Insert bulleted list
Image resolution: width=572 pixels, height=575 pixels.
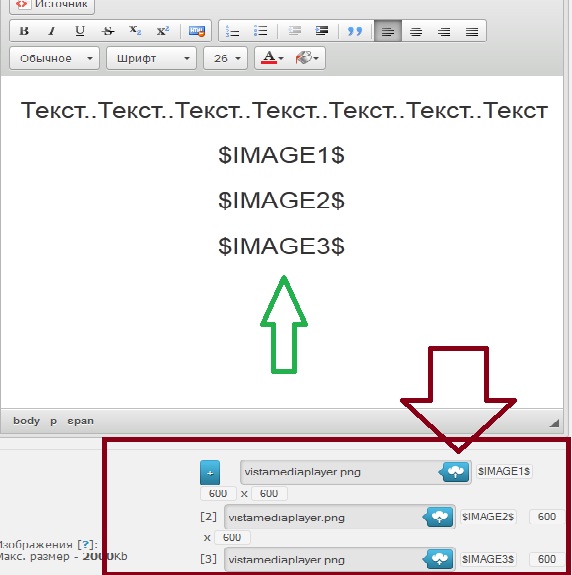pos(260,31)
